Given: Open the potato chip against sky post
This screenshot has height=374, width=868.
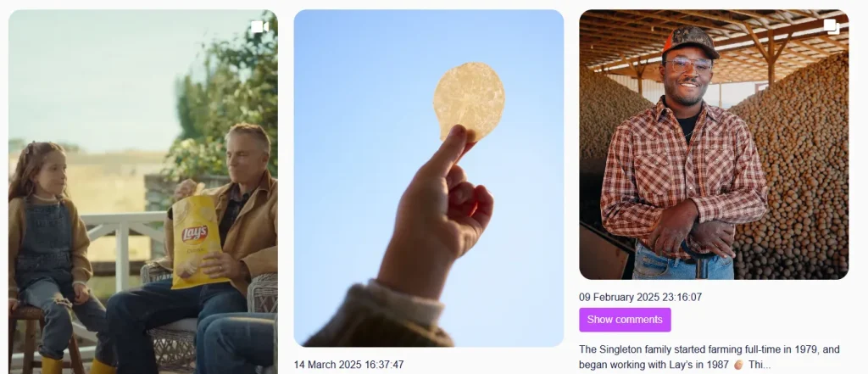Looking at the screenshot, I should pyautogui.click(x=428, y=178).
